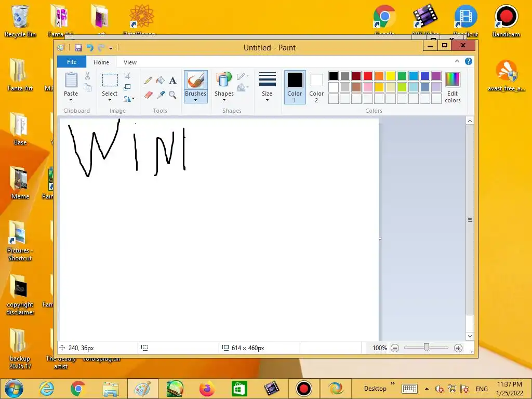Pick the green color swatch
532x399 pixels.
click(402, 76)
